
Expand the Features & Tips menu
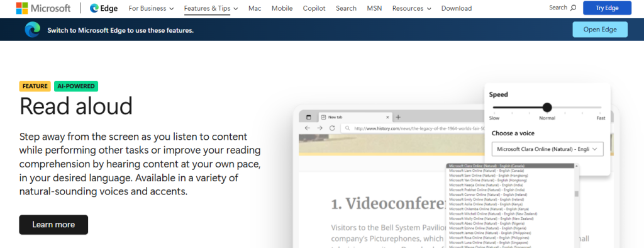click(x=211, y=8)
